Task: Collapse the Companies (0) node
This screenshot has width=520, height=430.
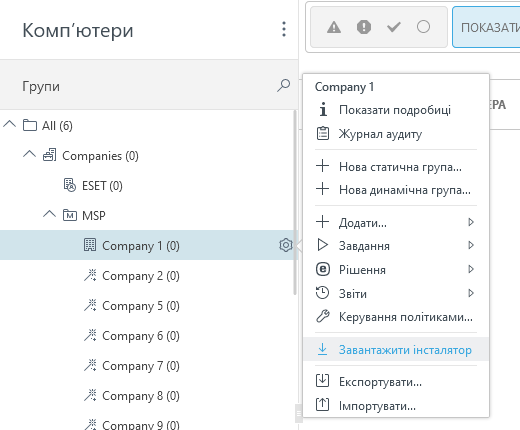Action: tap(30, 154)
